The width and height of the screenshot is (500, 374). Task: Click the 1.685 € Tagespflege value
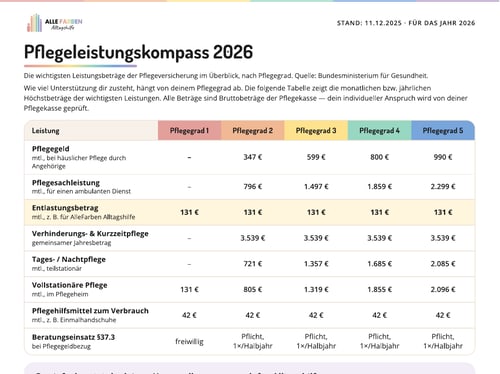coord(379,264)
